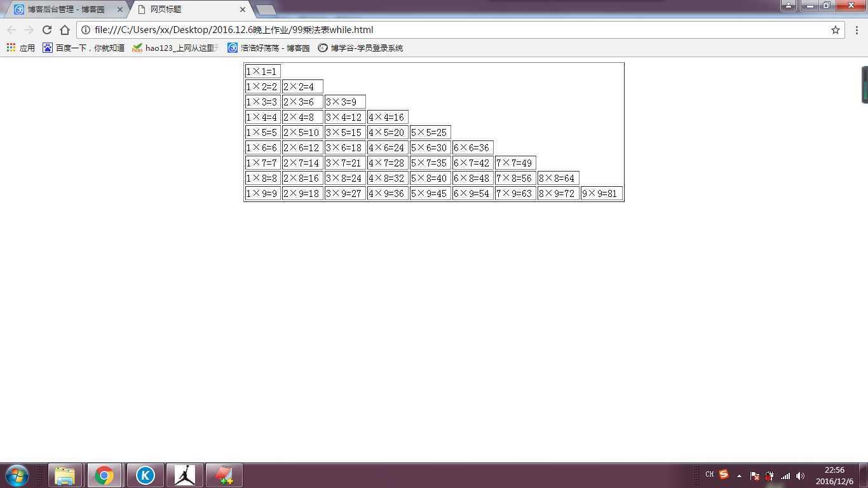Click the table cell 5×9=45
Screen dimensions: 868x488
[x=430, y=193]
